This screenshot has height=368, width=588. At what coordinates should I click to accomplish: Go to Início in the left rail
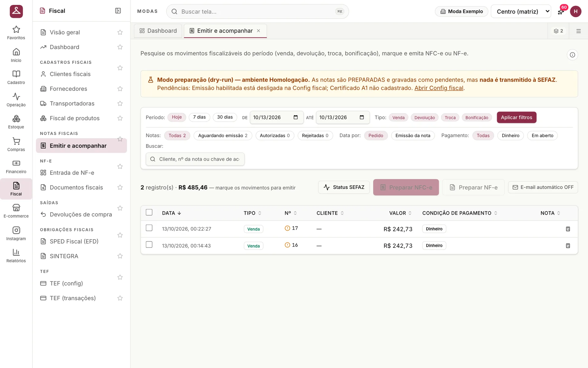[16, 55]
